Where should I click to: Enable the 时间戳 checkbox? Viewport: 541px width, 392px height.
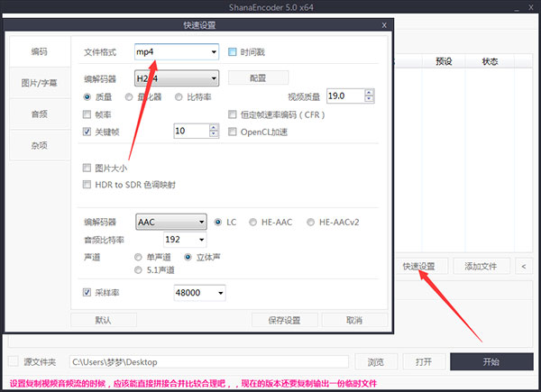coord(234,52)
